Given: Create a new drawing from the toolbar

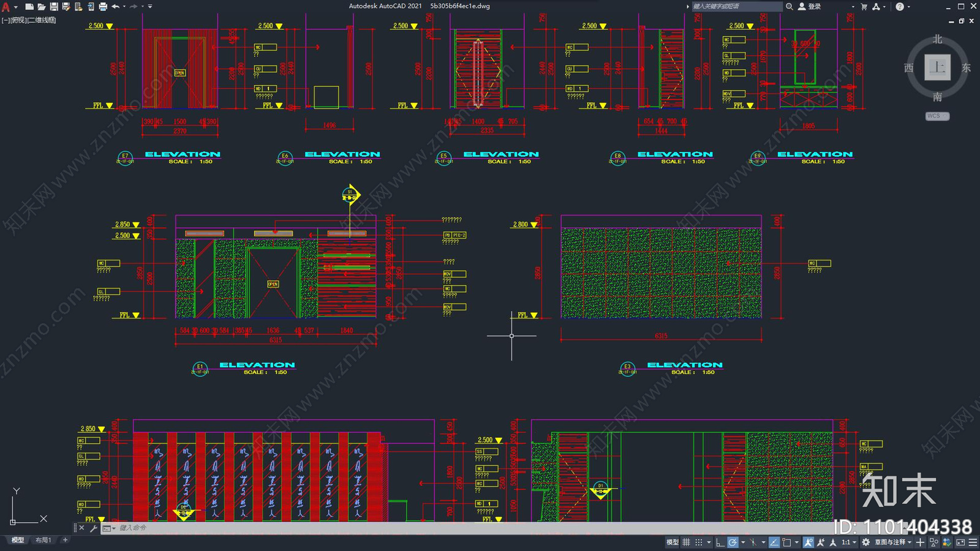Looking at the screenshot, I should [x=29, y=7].
